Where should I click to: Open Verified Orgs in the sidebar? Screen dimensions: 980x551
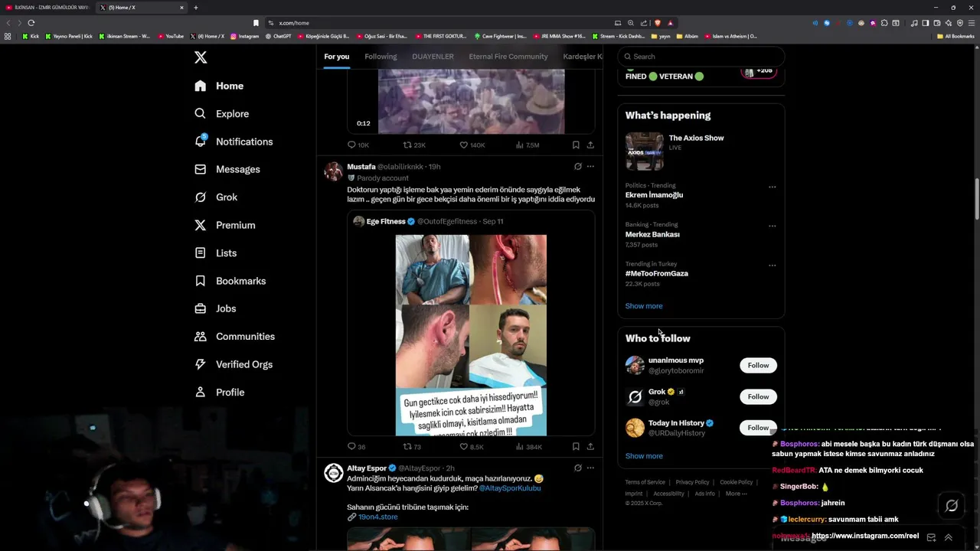coord(233,364)
